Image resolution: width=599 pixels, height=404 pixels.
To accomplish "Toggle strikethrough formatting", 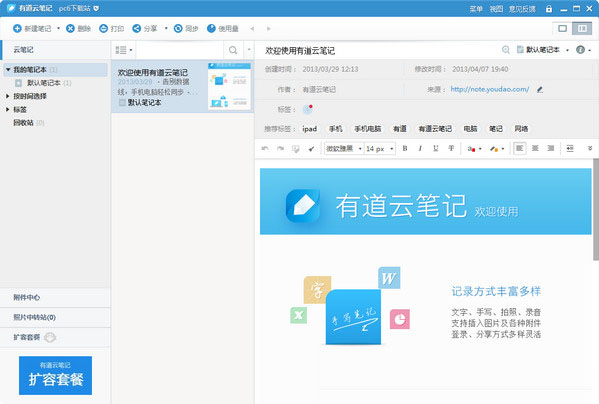I will pos(451,149).
